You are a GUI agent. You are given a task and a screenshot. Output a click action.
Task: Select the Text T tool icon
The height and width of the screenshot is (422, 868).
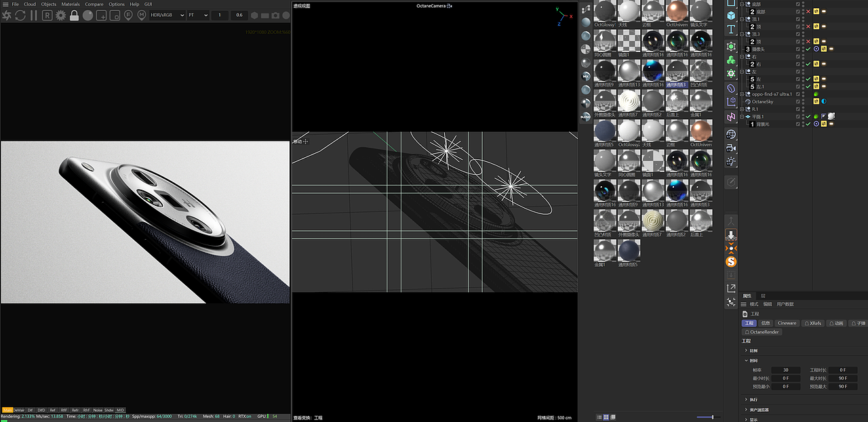coord(731,30)
